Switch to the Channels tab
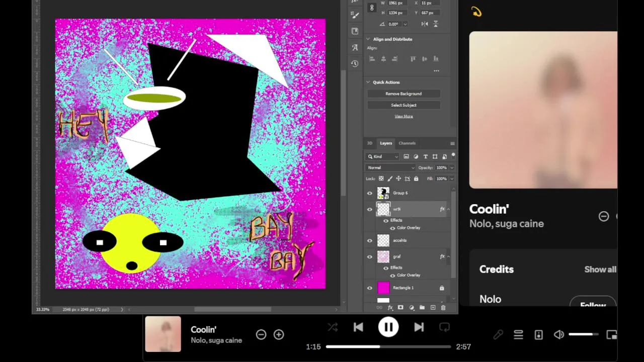The width and height of the screenshot is (644, 362). [407, 143]
